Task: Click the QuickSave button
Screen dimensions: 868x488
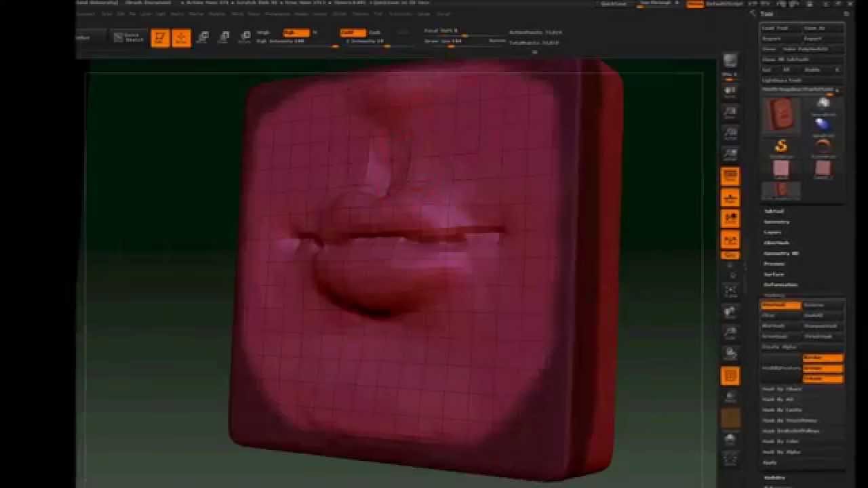Action: (x=614, y=4)
